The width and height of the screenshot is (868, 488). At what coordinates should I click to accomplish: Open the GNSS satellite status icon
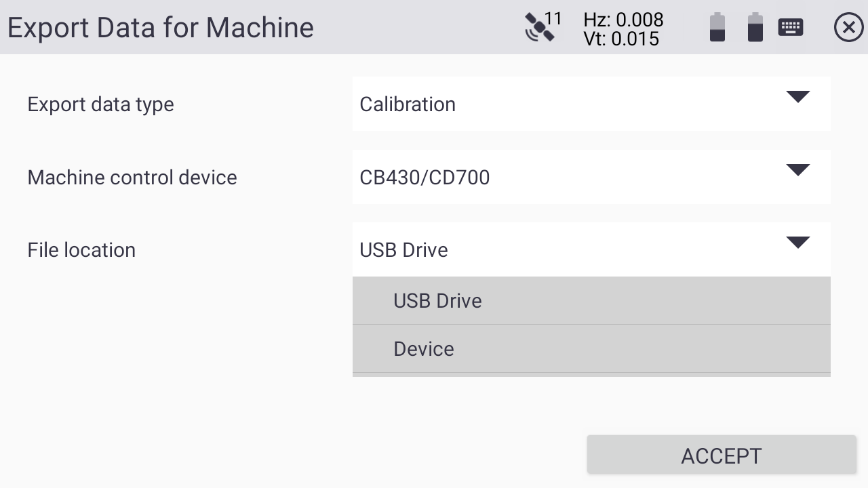(x=538, y=28)
